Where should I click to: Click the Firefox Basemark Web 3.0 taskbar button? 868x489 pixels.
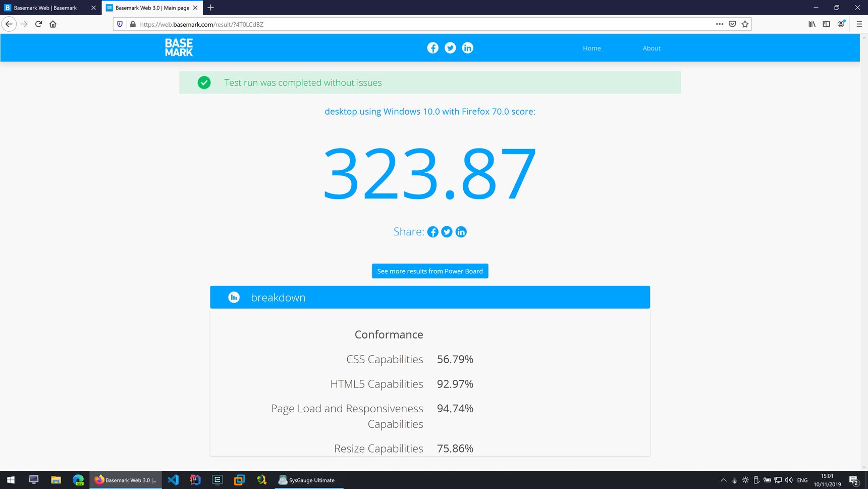pos(126,480)
